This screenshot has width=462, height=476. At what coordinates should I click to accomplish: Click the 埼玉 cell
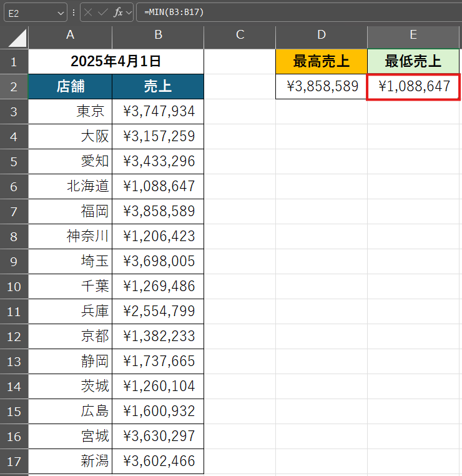(x=71, y=261)
